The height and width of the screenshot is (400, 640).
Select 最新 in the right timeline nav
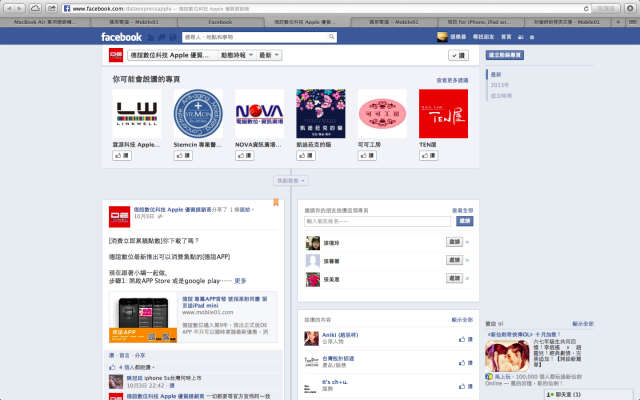(x=496, y=74)
